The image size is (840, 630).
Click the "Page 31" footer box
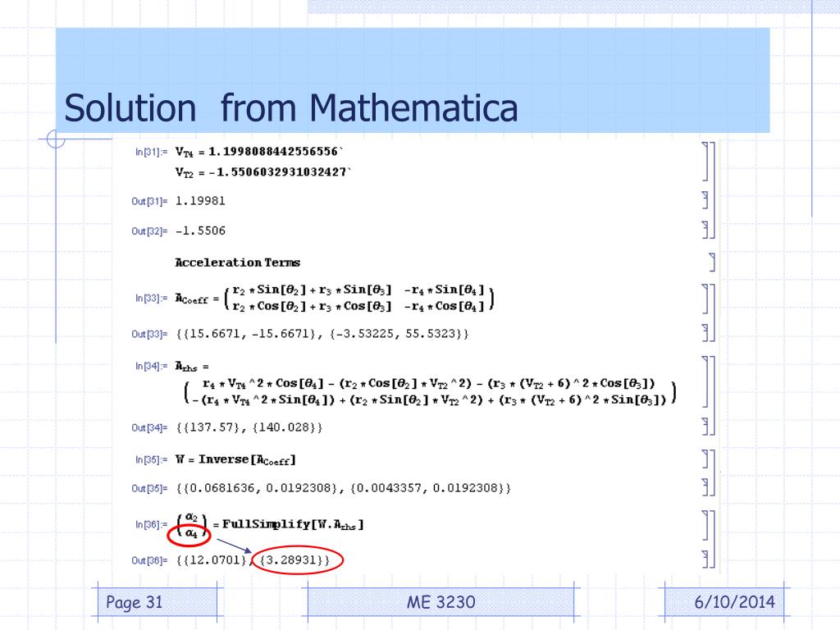(x=157, y=602)
